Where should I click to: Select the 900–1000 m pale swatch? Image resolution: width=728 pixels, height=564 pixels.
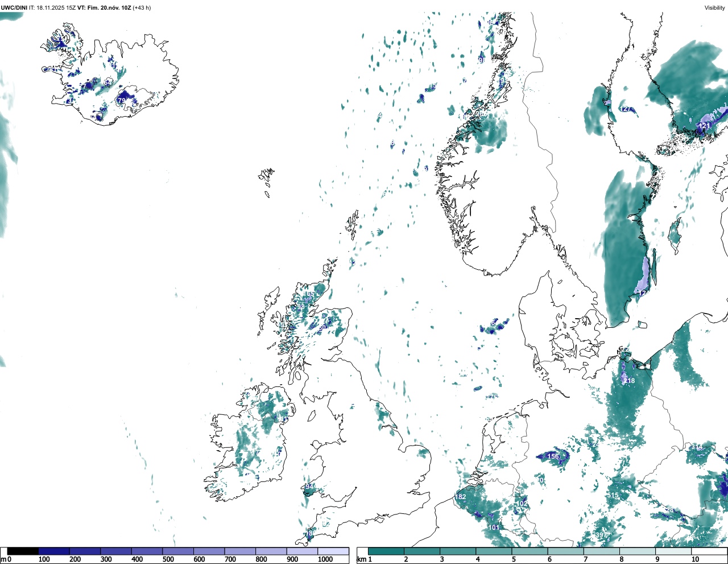coord(302,551)
